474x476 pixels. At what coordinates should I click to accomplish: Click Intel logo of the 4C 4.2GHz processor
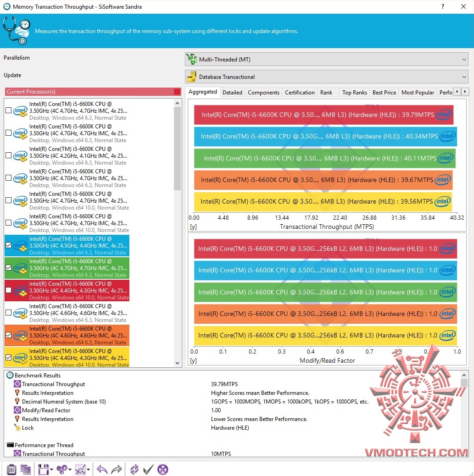point(20,156)
